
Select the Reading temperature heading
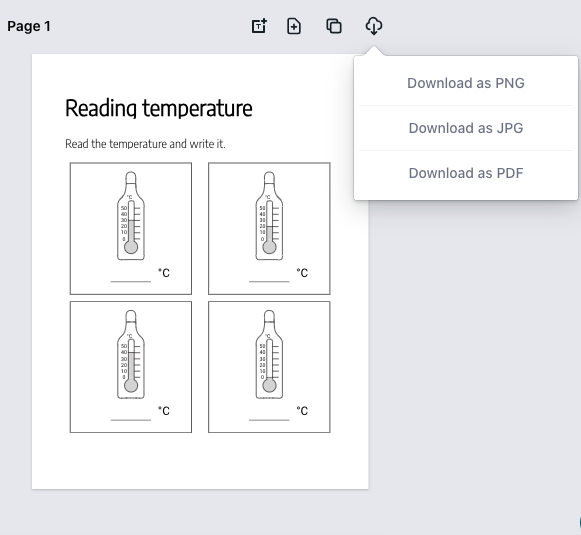159,108
